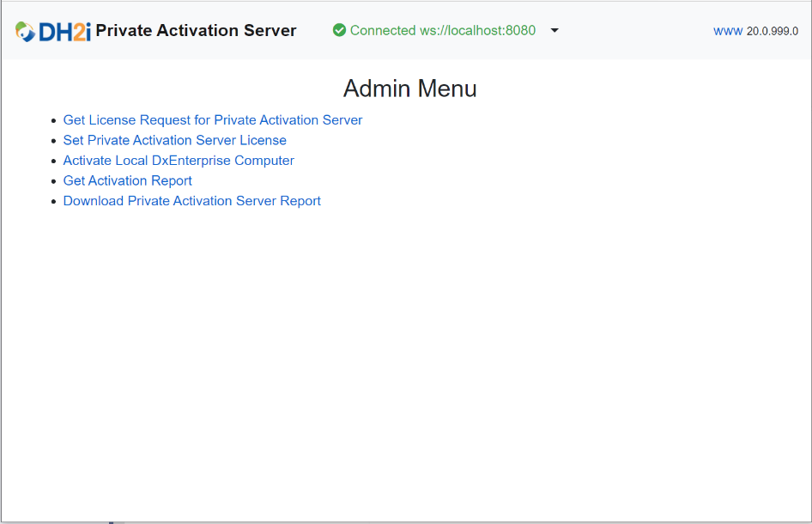The height and width of the screenshot is (524, 812).
Task: Open the Download Private Activation Server Report link
Action: [191, 200]
